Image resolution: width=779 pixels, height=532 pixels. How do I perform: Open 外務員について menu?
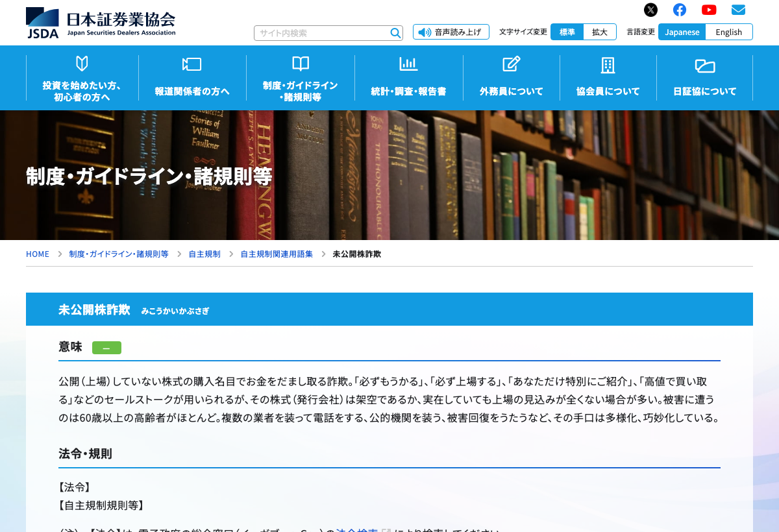tap(512, 78)
